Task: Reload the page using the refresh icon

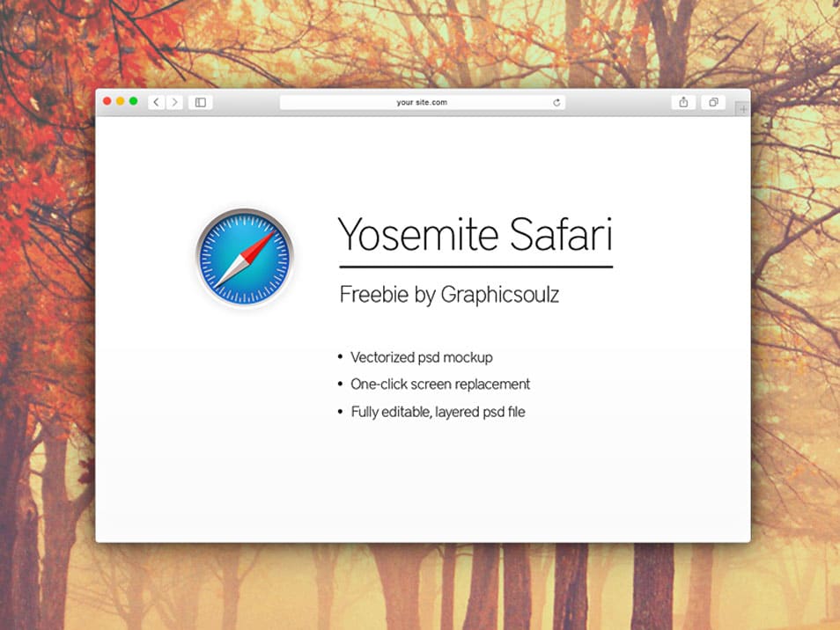Action: click(x=556, y=102)
